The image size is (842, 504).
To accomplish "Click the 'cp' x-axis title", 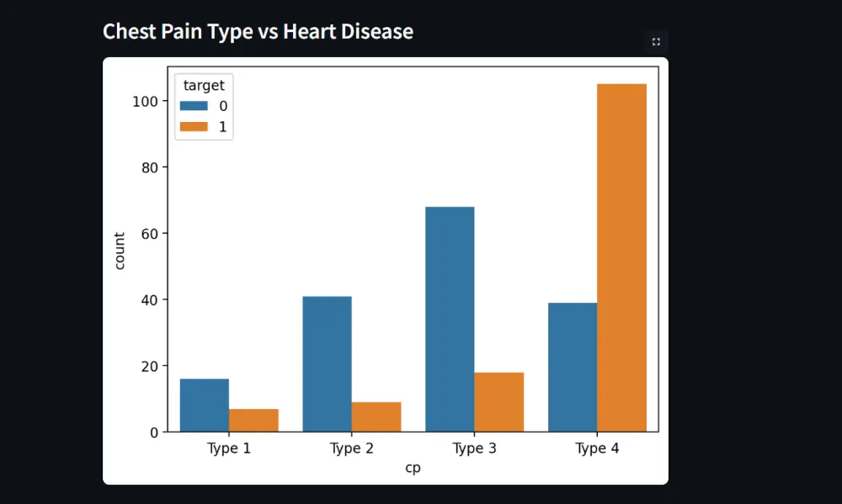I will coord(413,469).
